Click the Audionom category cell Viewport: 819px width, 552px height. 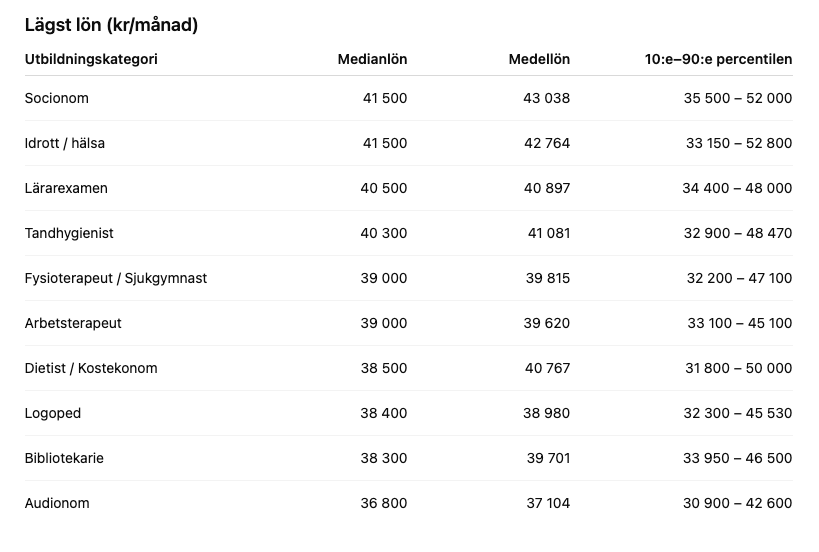tap(57, 503)
